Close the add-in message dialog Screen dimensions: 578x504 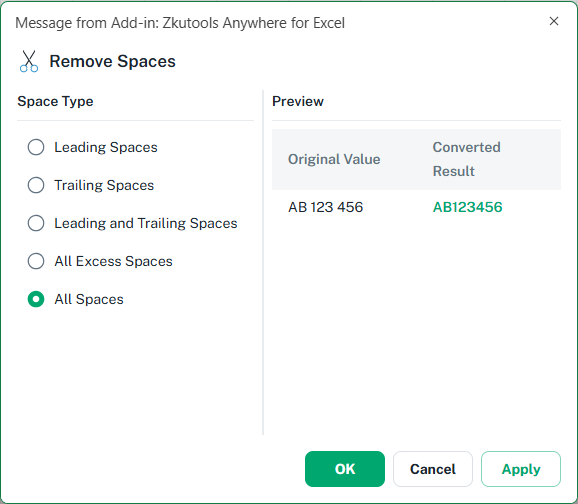pyautogui.click(x=554, y=21)
